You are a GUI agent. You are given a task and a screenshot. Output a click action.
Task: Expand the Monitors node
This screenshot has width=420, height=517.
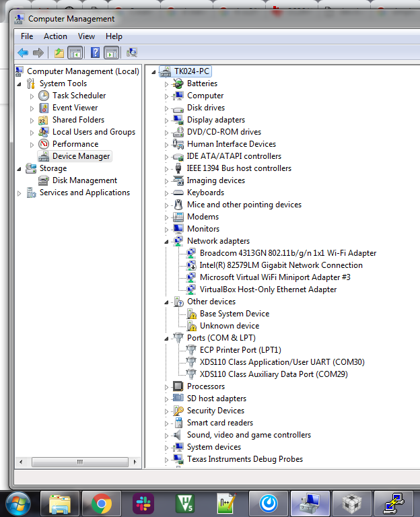click(x=166, y=230)
